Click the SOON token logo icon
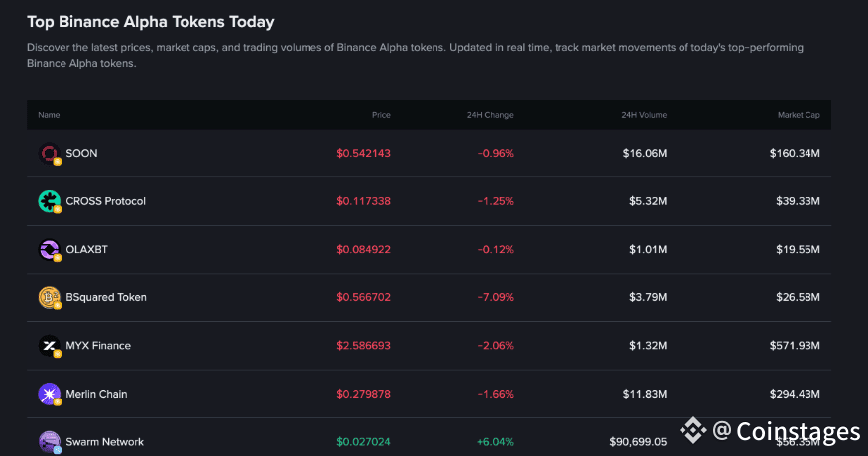The width and height of the screenshot is (868, 456). pos(49,153)
